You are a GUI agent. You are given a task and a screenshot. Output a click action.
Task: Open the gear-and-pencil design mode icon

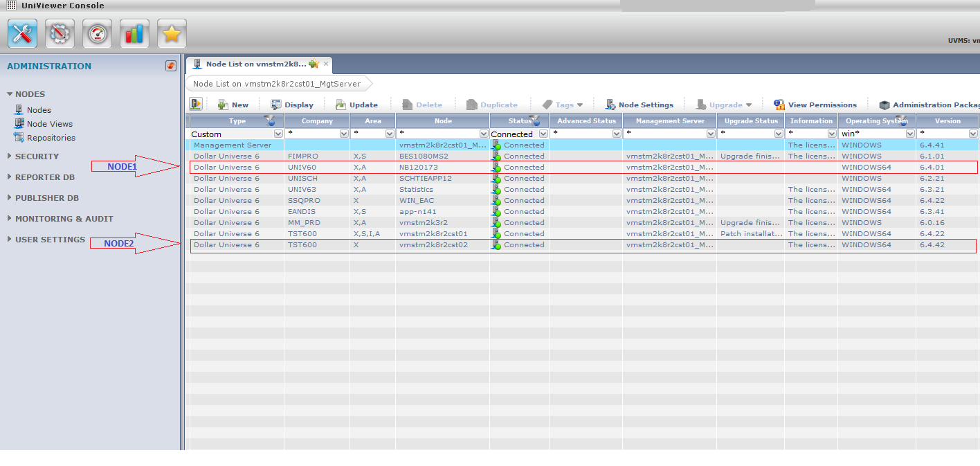(60, 34)
